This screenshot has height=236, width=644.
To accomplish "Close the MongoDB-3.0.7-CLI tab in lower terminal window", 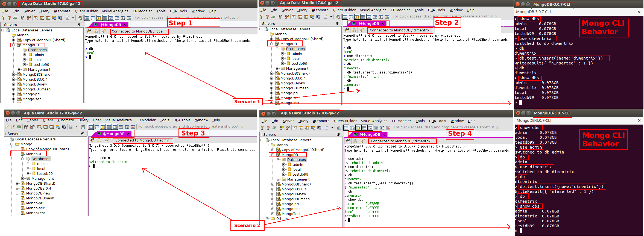I will (639, 120).
